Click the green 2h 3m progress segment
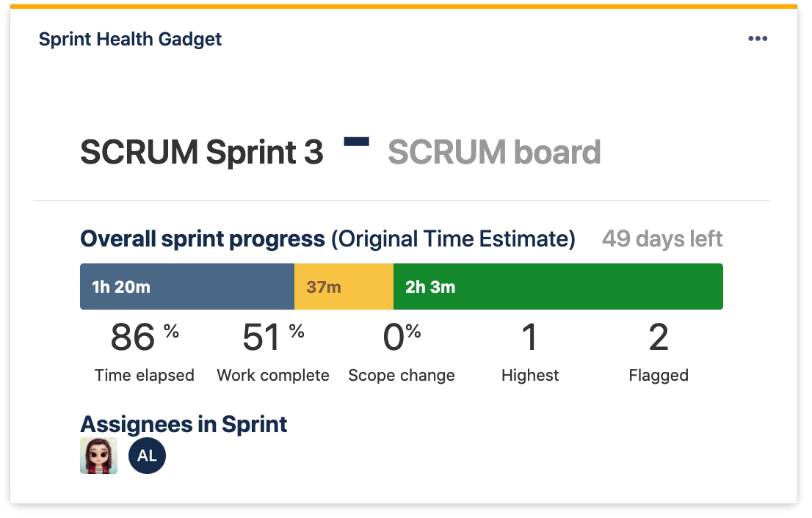The image size is (812, 518). [559, 286]
